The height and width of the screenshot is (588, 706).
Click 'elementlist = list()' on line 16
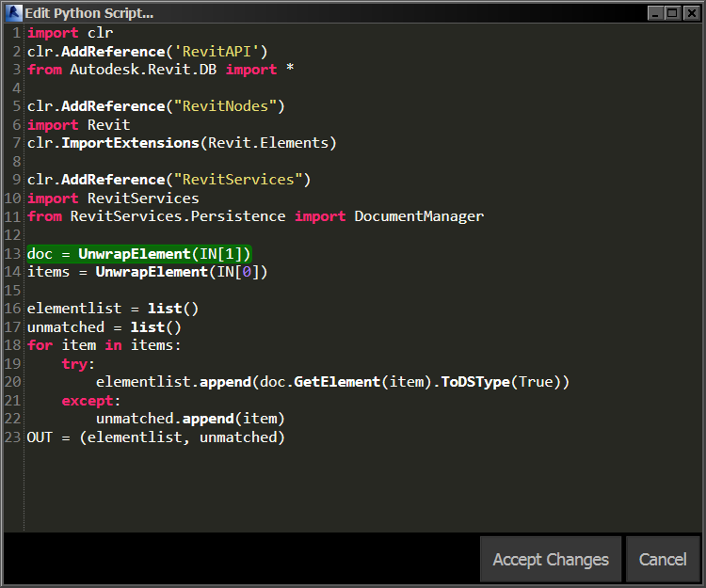pos(113,309)
